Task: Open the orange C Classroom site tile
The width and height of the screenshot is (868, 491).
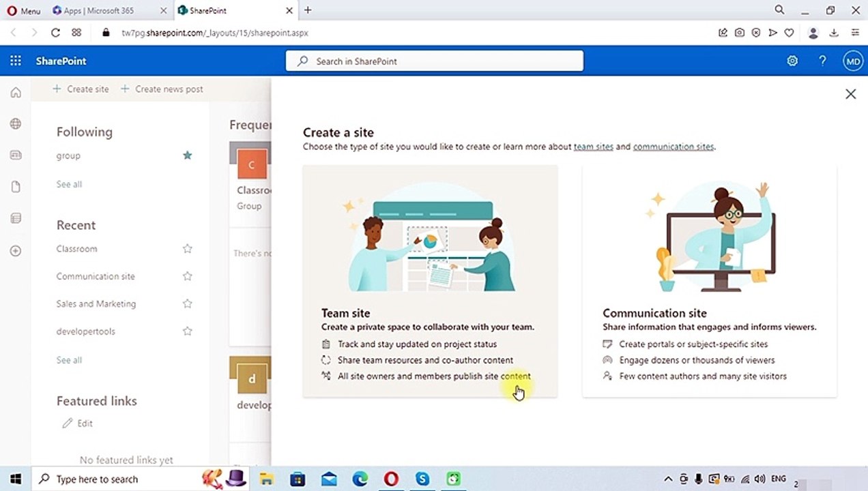Action: pos(251,165)
